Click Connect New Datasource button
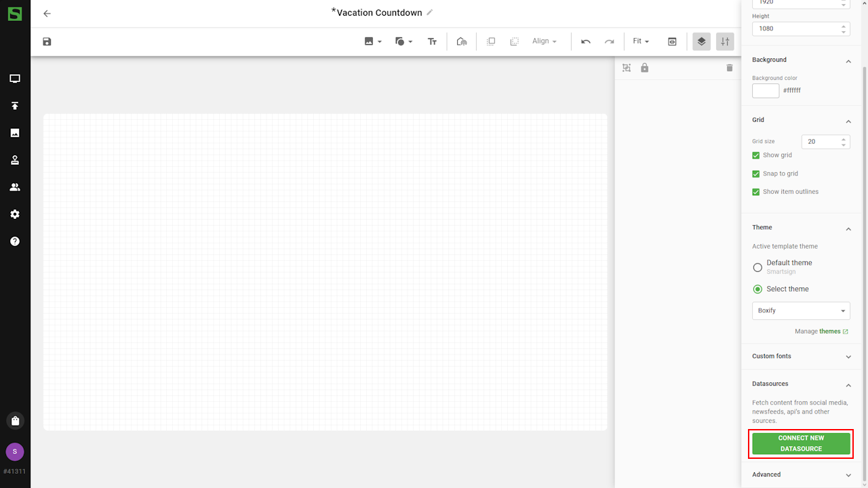The width and height of the screenshot is (868, 488). 801,443
